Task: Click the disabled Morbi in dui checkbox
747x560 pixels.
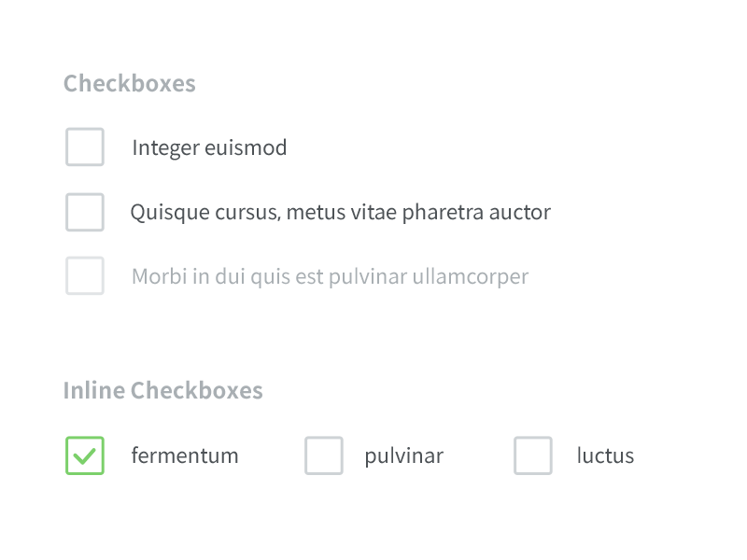Action: pyautogui.click(x=84, y=276)
